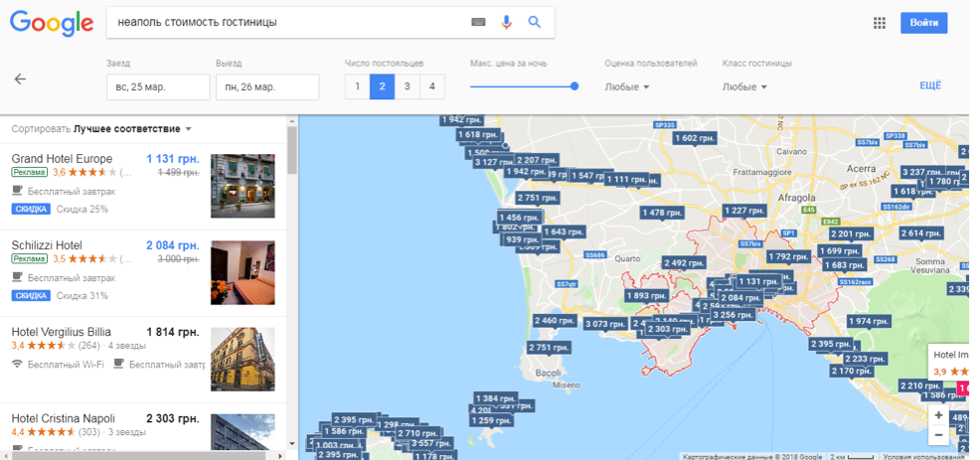Click the 1 974 грн. map price marker

(869, 321)
